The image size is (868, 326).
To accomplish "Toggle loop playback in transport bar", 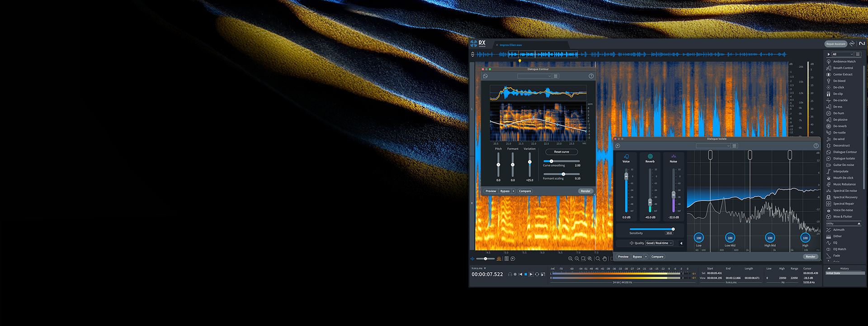I will tap(537, 274).
